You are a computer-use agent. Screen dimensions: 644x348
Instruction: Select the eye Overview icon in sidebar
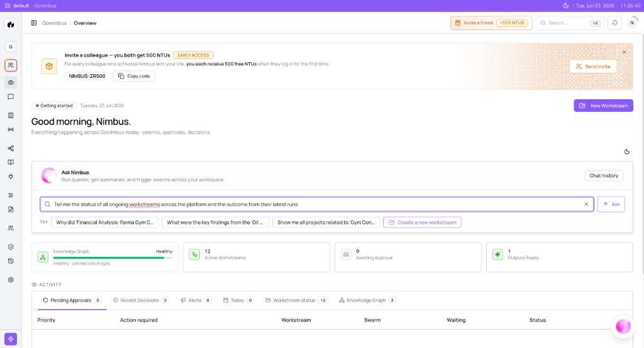click(11, 82)
